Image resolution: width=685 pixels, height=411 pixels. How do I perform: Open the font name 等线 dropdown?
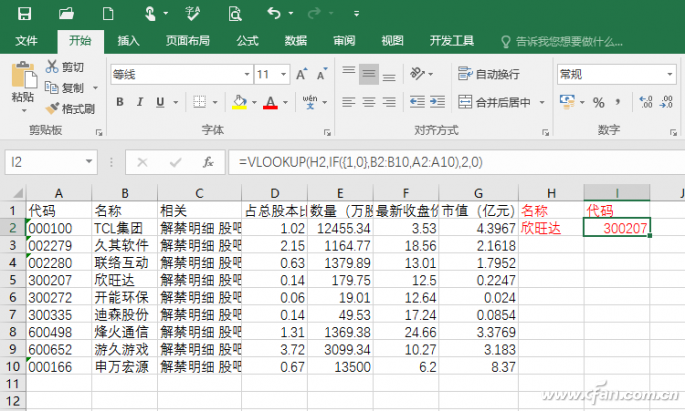click(247, 75)
